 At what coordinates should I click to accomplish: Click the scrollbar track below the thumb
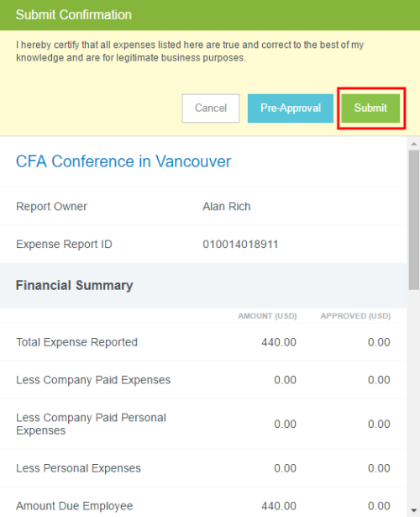coord(414,396)
